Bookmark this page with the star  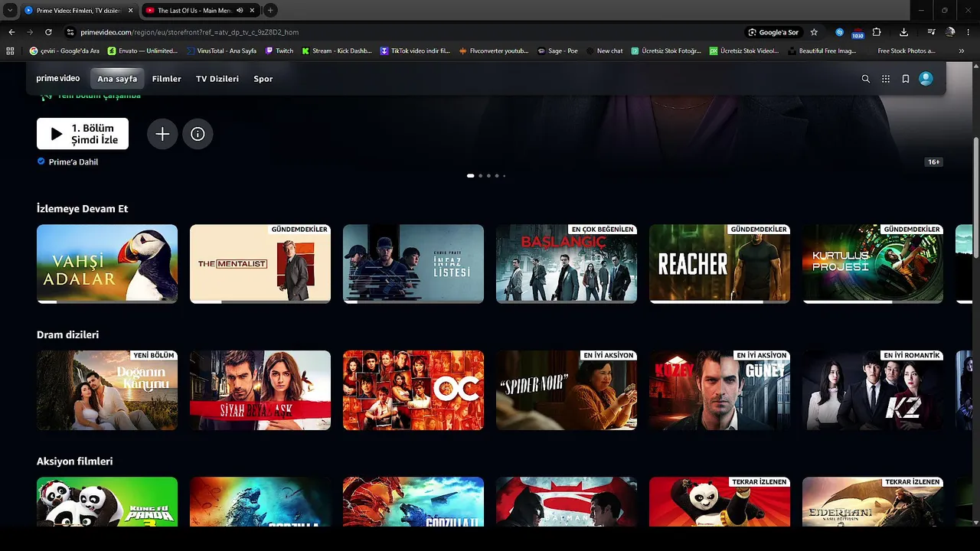click(x=814, y=32)
